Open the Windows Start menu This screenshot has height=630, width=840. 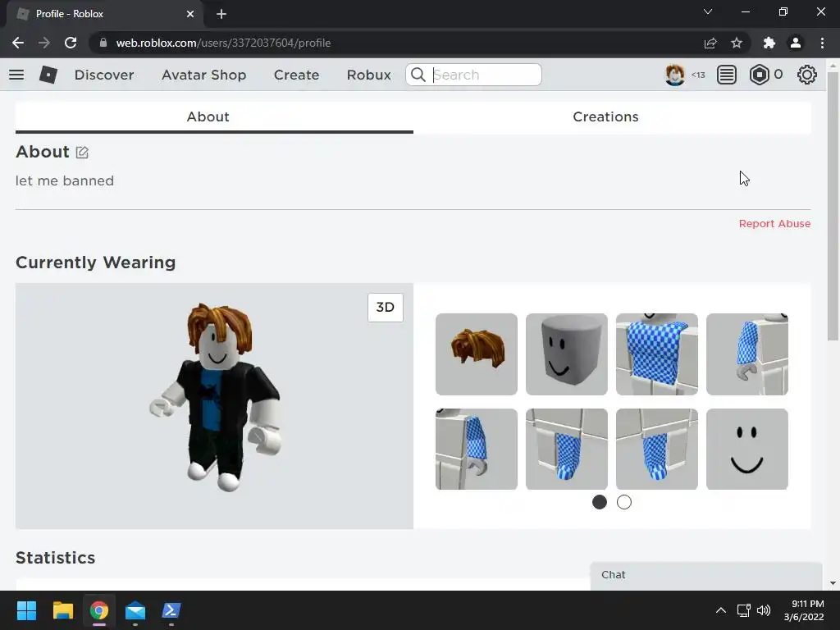tap(26, 610)
